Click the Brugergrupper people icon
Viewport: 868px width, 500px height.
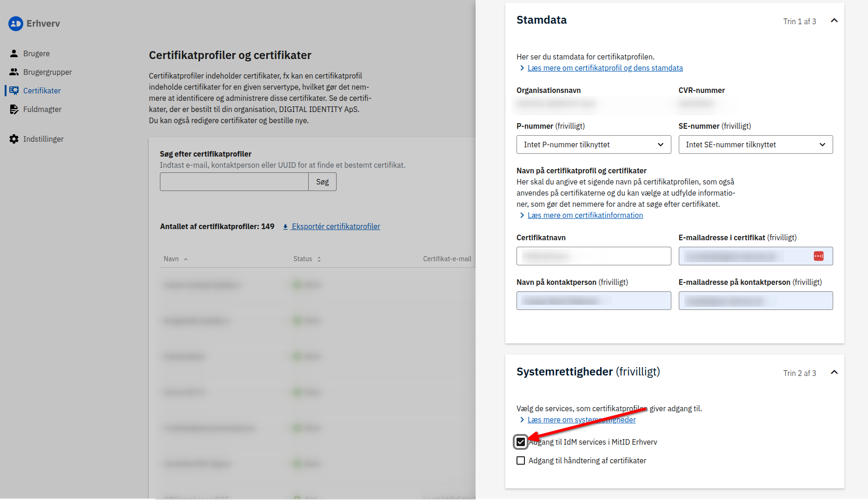coord(14,72)
